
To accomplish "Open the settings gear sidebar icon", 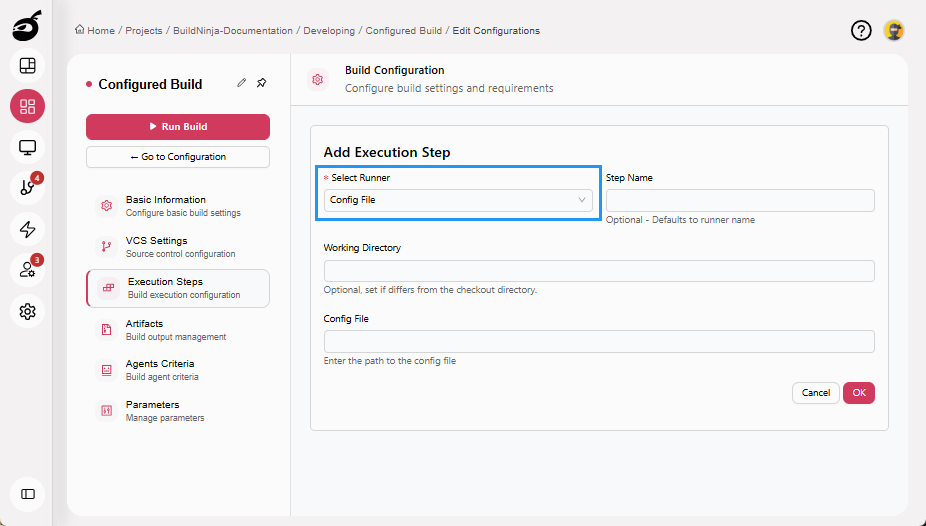I will [27, 311].
